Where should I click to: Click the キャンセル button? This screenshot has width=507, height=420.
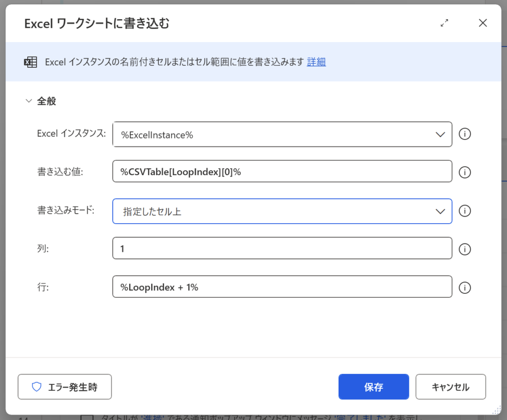click(x=450, y=387)
